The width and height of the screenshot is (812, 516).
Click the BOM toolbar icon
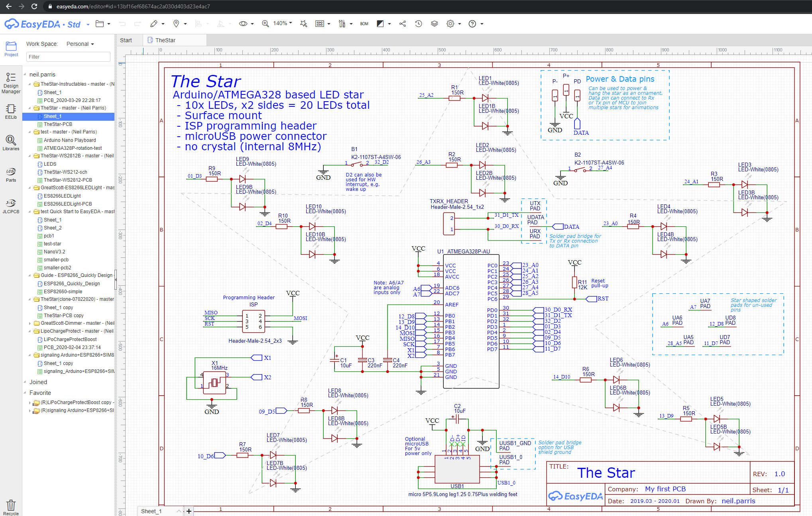click(364, 24)
